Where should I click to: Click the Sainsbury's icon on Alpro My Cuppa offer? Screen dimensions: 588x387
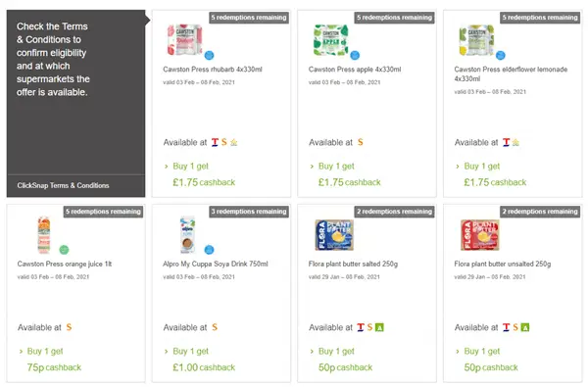[x=215, y=327]
